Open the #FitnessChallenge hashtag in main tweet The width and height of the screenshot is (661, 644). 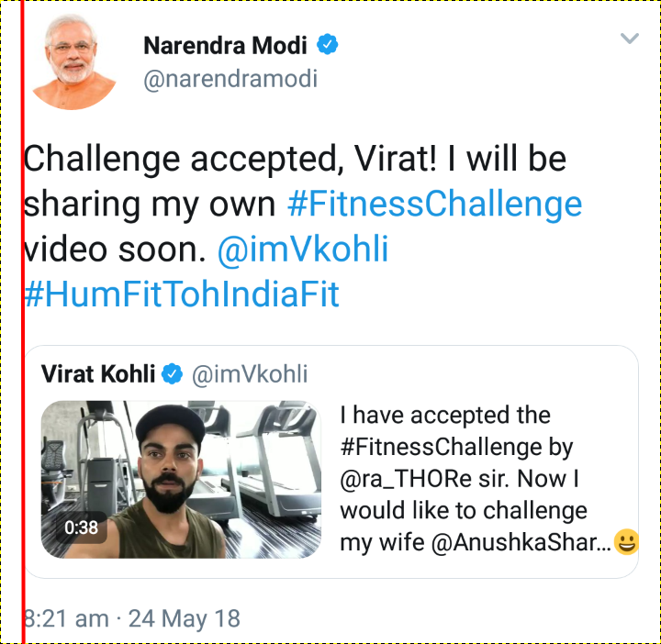click(x=434, y=205)
